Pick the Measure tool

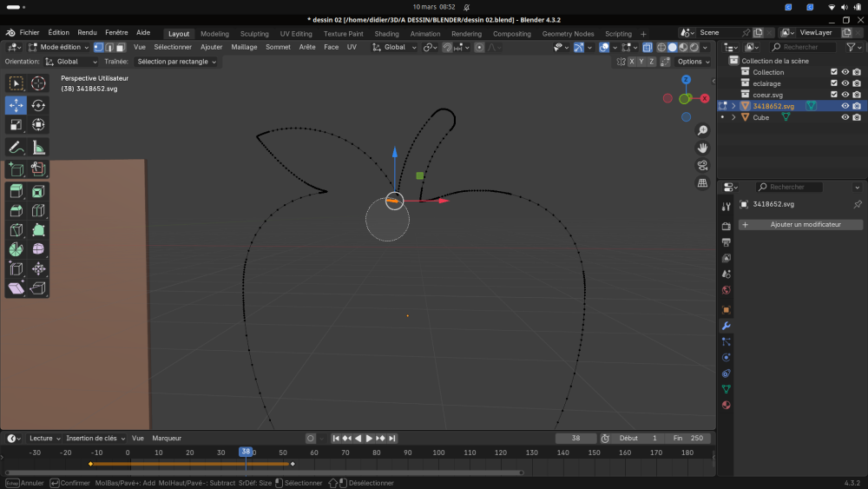click(x=38, y=148)
